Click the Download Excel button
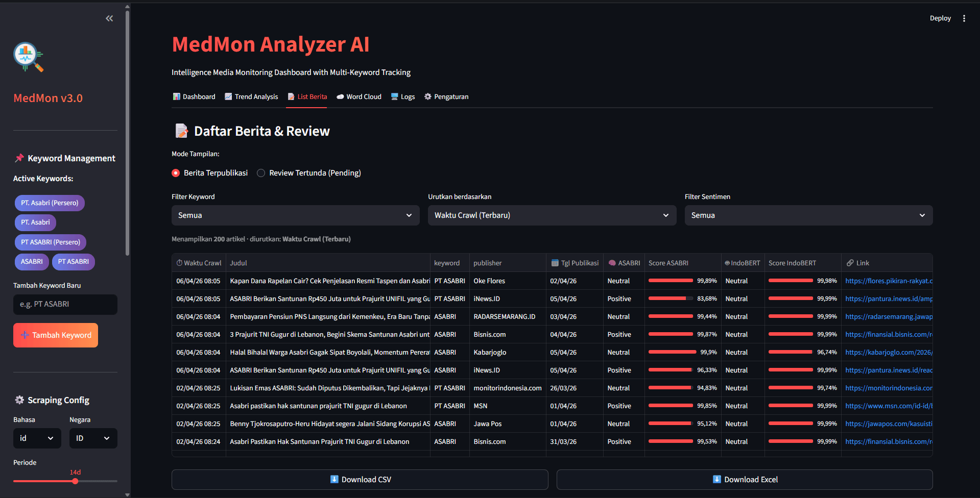The width and height of the screenshot is (980, 498). [745, 480]
